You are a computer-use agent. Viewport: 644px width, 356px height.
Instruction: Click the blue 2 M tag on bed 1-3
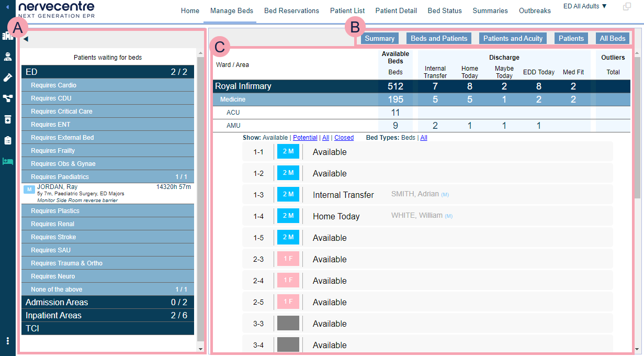pos(288,195)
